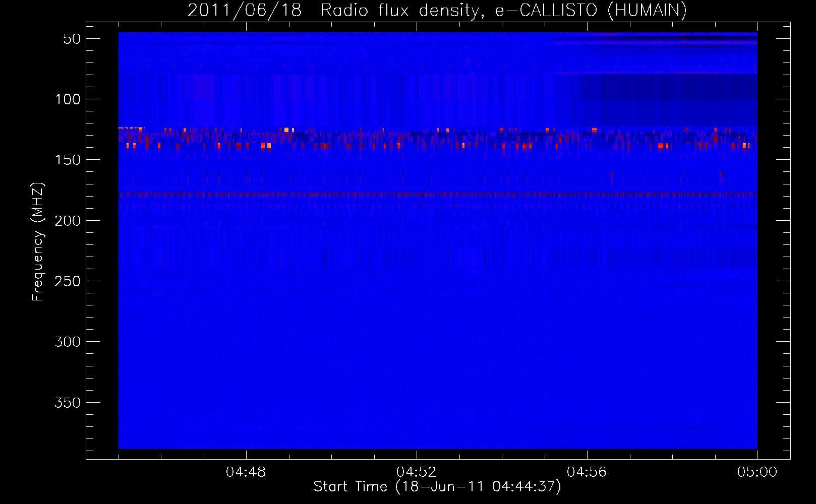Click the '350' frequency tick label
Viewport: 816px width, 504px height.
pyautogui.click(x=68, y=403)
